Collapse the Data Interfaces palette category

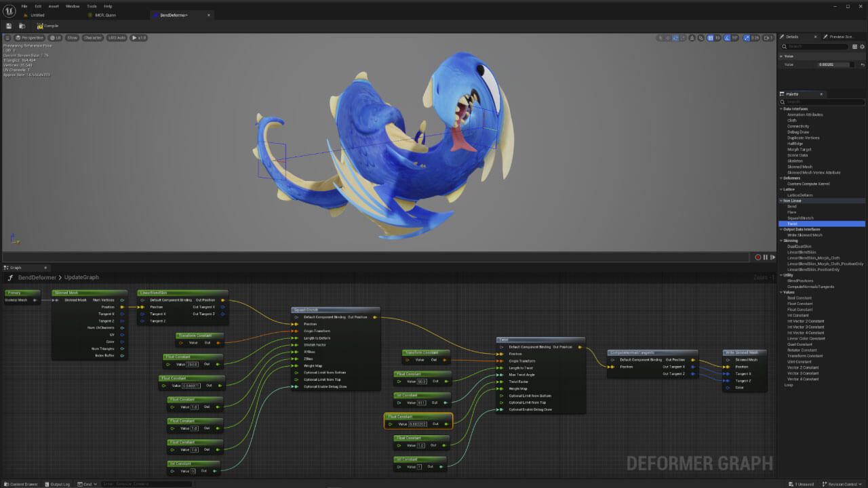pos(781,108)
